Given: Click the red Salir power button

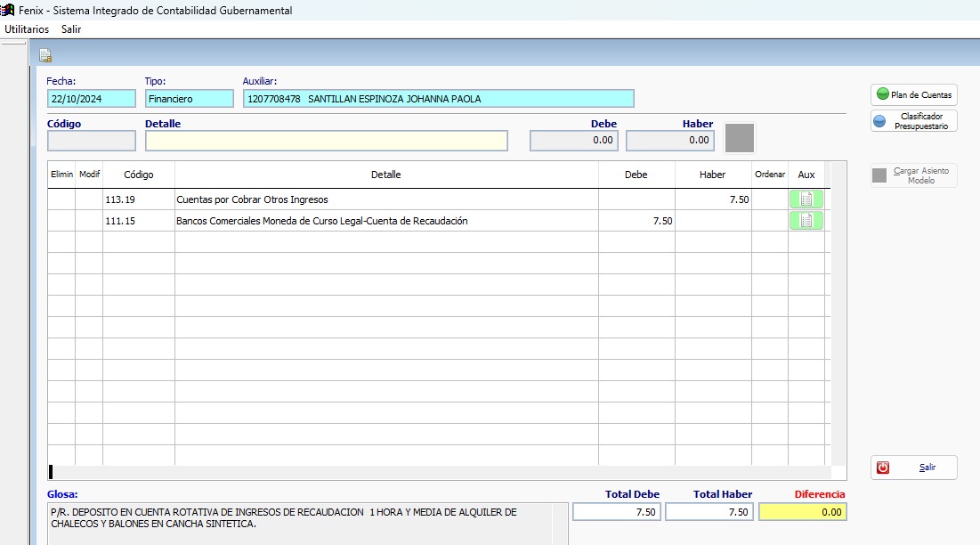Looking at the screenshot, I should [x=913, y=468].
